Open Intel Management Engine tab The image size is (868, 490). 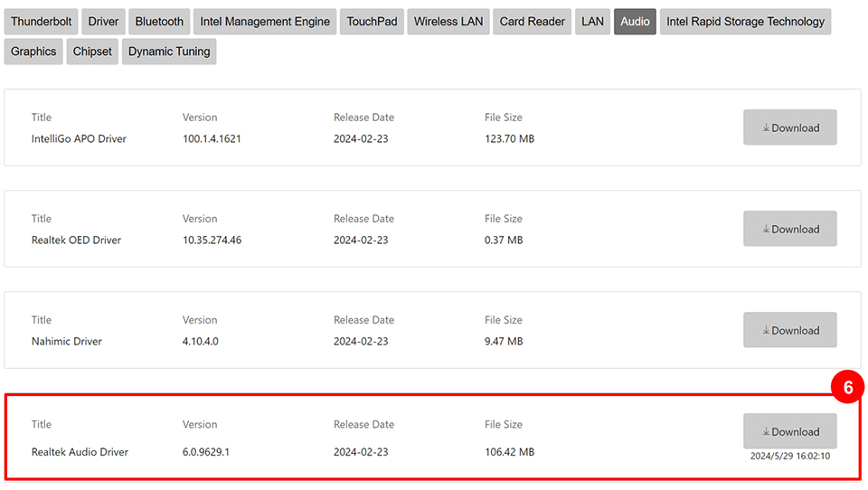[265, 22]
